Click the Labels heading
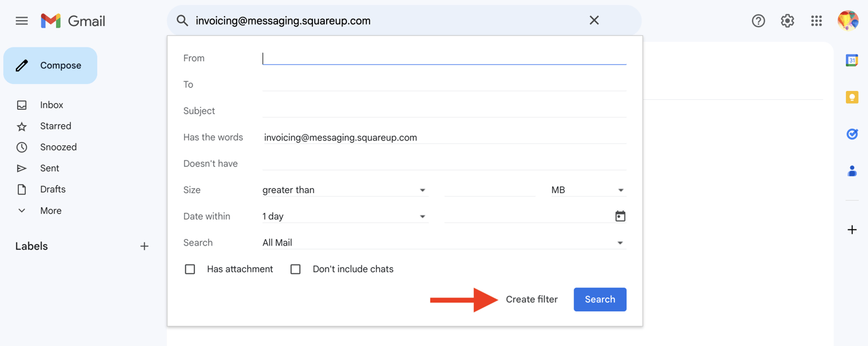This screenshot has height=346, width=868. pyautogui.click(x=32, y=246)
